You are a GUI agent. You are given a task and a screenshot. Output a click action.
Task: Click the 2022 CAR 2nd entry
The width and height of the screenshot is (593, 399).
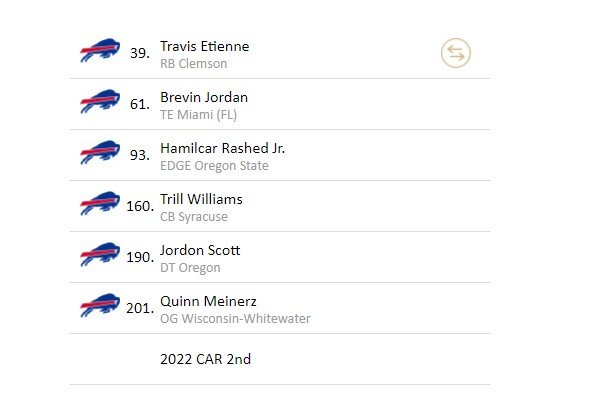tap(205, 359)
